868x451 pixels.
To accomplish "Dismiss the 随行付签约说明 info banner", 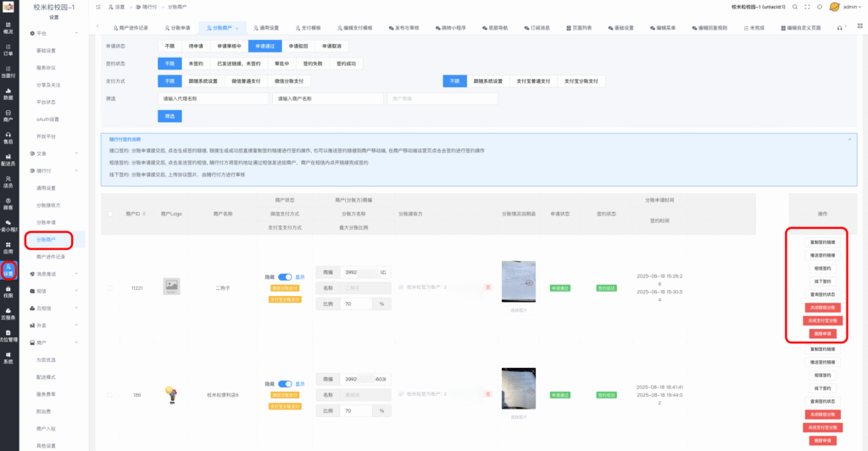I will click(x=849, y=139).
